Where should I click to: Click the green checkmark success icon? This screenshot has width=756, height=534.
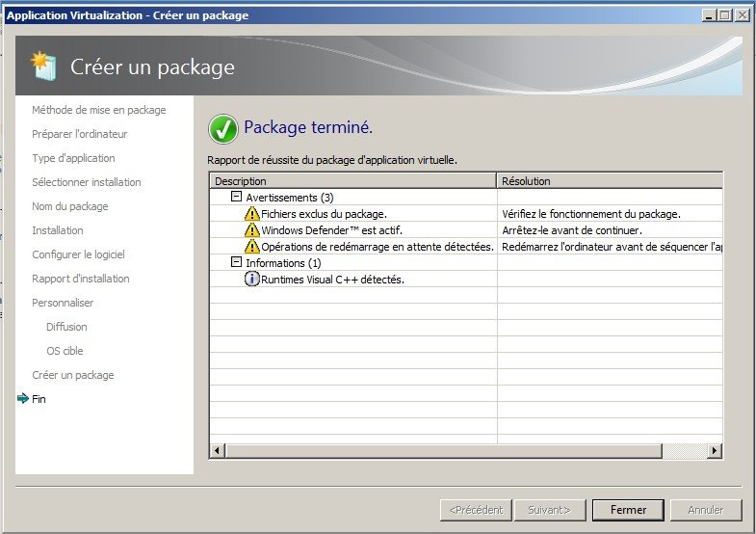(222, 128)
